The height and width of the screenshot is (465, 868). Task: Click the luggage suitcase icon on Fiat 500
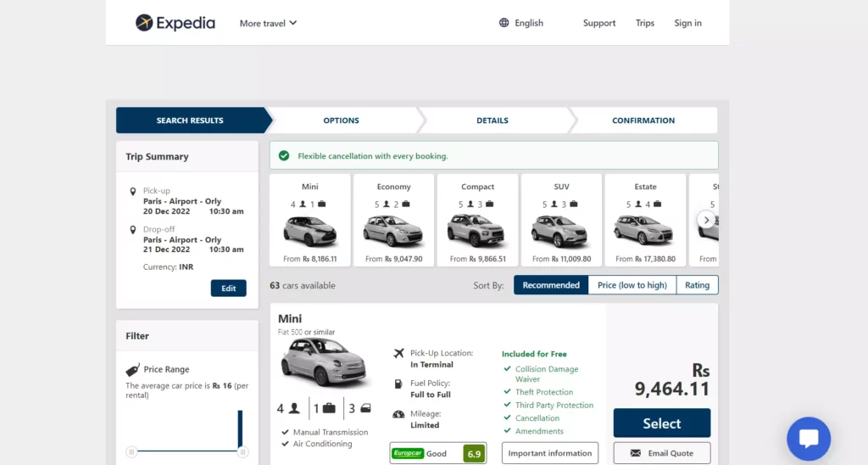[x=329, y=408]
